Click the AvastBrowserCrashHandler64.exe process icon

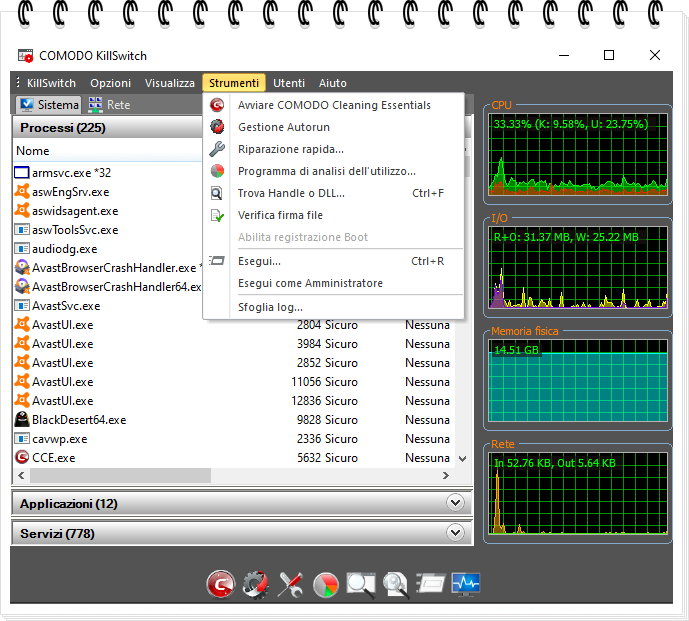[22, 287]
